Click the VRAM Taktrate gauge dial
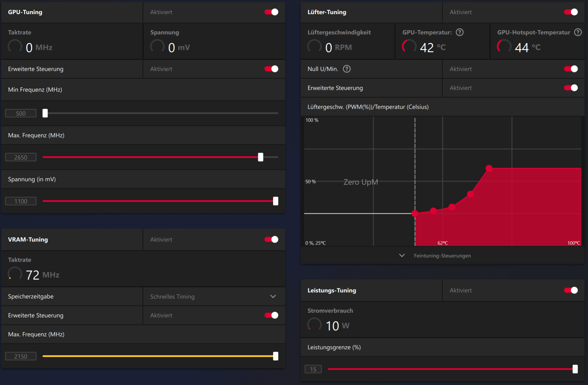Image resolution: width=588 pixels, height=385 pixels. (x=15, y=274)
